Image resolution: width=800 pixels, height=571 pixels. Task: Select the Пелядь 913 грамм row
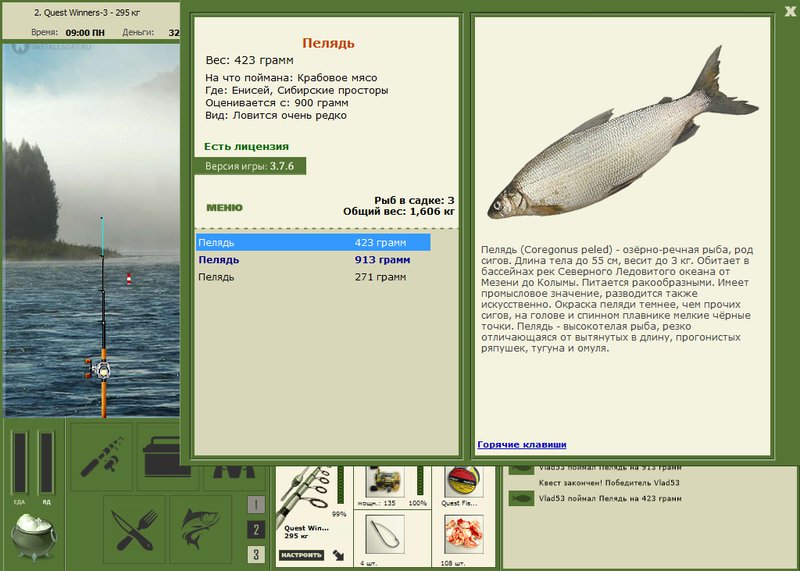(x=313, y=260)
